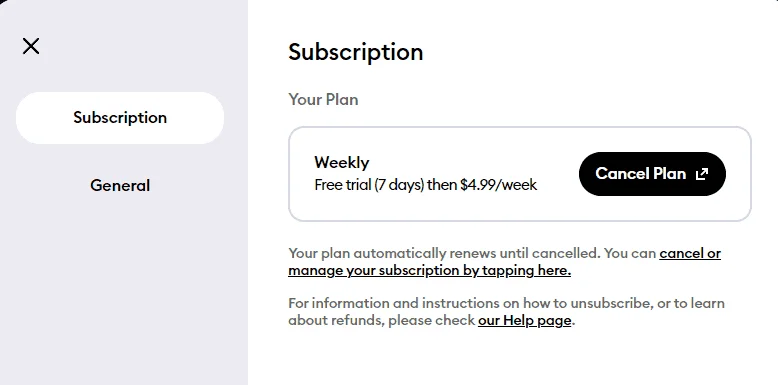Click the Cancel Plan button
Image resolution: width=778 pixels, height=385 pixels.
(x=652, y=174)
